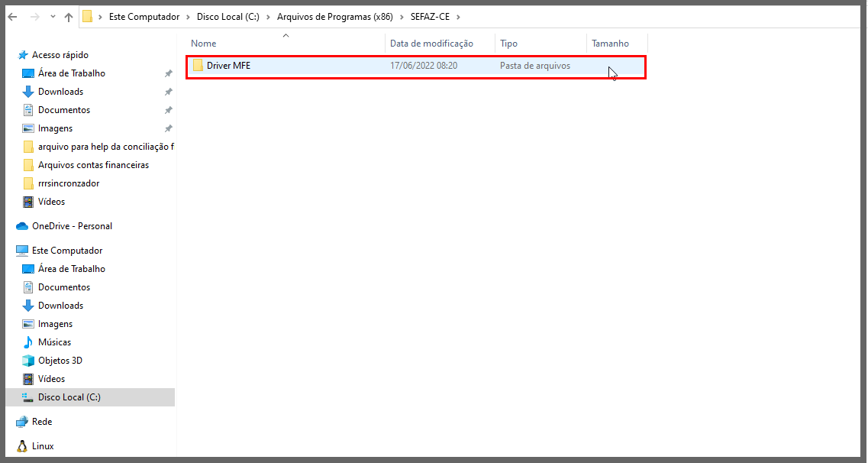Screen dimensions: 868x463
Task: Select Arquivos de Programas (x86) breadcrumb
Action: click(x=335, y=17)
